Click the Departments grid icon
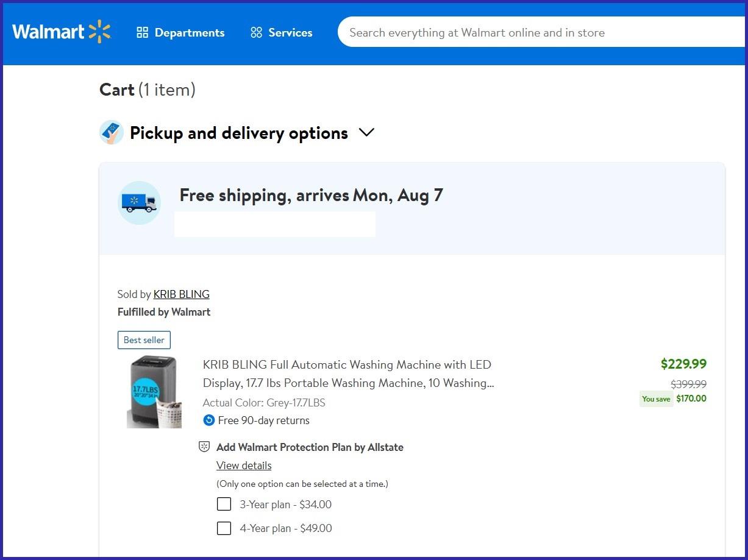748x560 pixels. [142, 33]
